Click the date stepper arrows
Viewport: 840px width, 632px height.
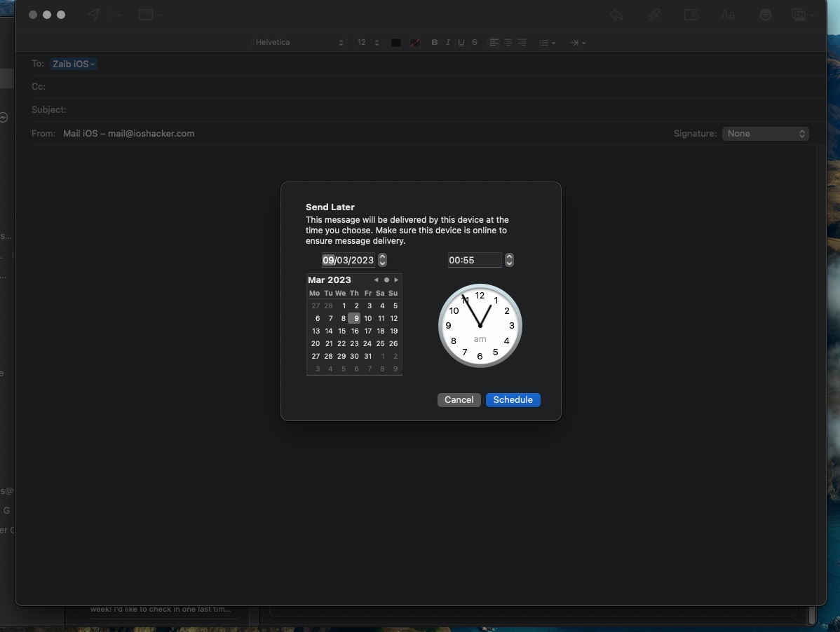tap(383, 260)
